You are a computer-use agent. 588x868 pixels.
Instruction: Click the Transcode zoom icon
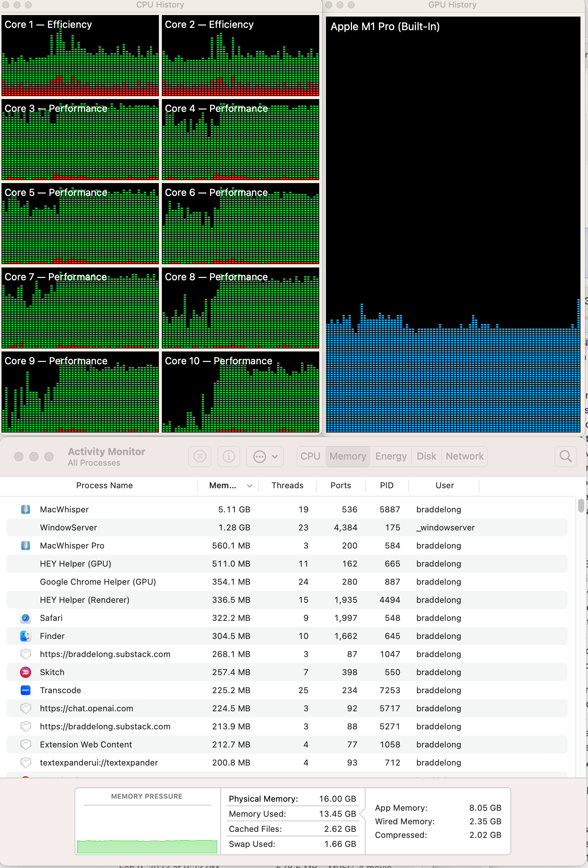pos(26,690)
